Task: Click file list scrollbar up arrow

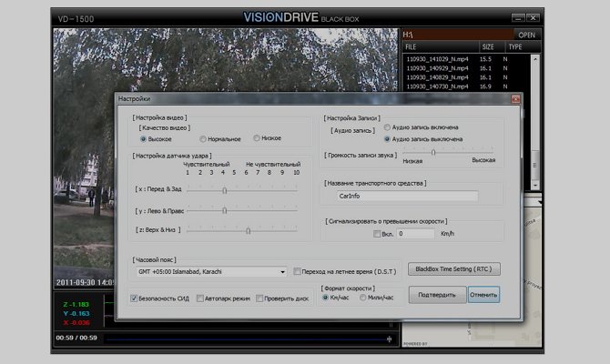Action: click(x=535, y=59)
